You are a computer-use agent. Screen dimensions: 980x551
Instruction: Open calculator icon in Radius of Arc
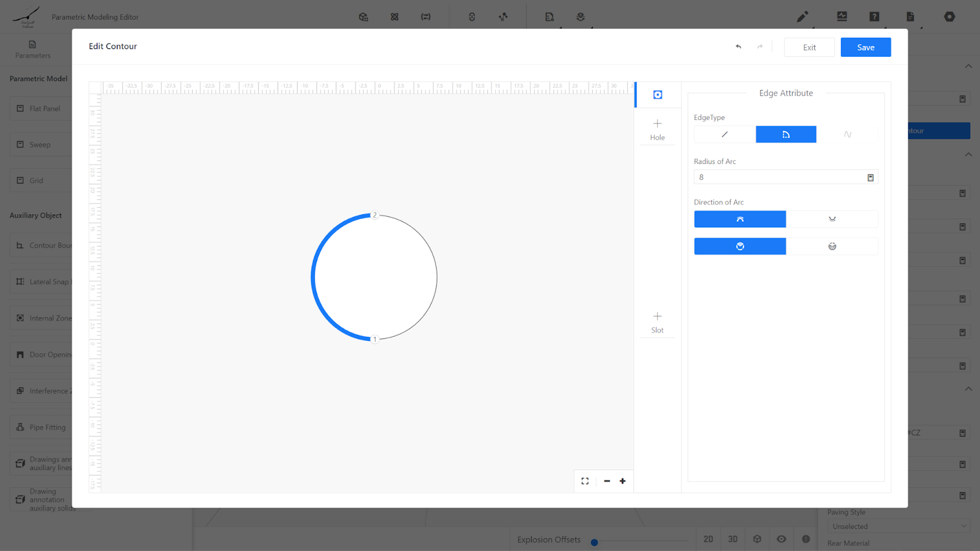(870, 178)
